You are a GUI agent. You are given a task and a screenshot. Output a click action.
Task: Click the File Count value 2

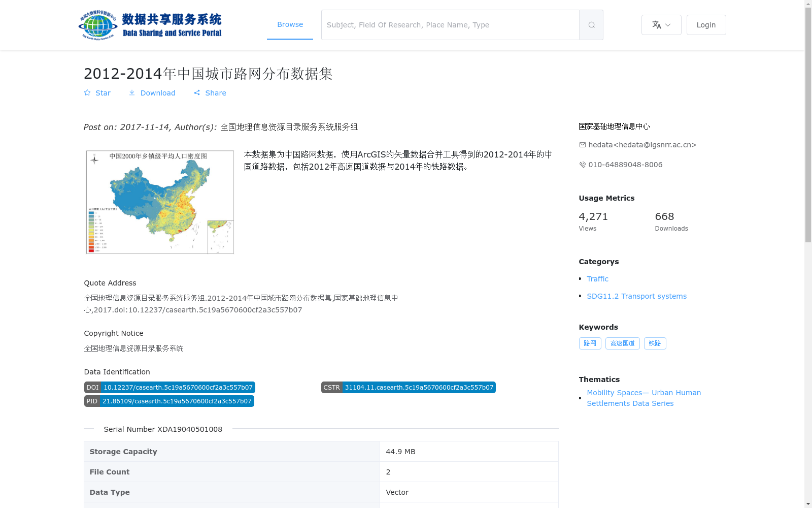(x=388, y=472)
